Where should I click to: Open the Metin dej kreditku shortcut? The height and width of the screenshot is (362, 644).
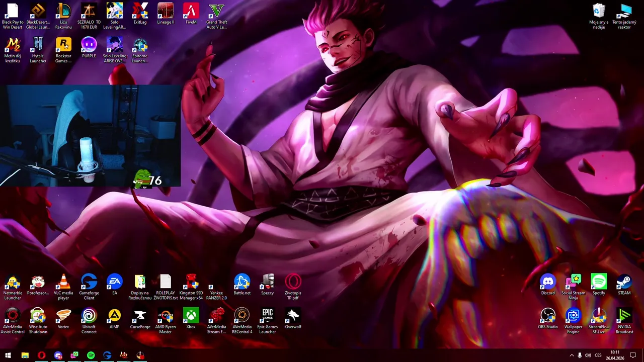click(x=13, y=50)
